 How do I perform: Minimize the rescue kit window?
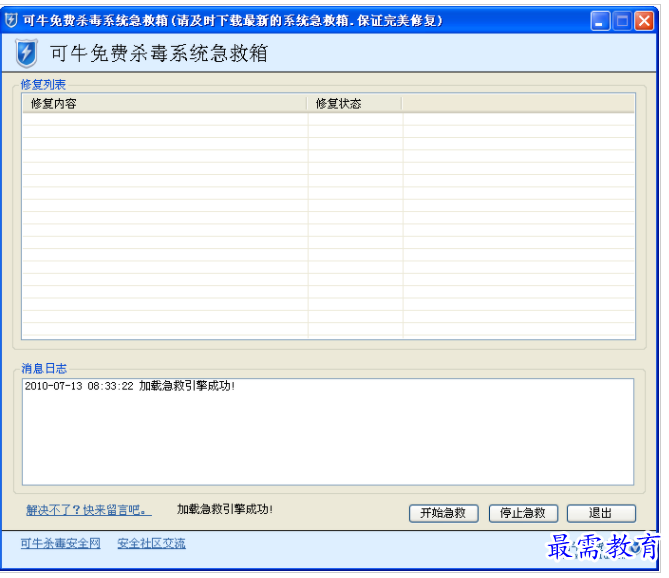point(600,20)
